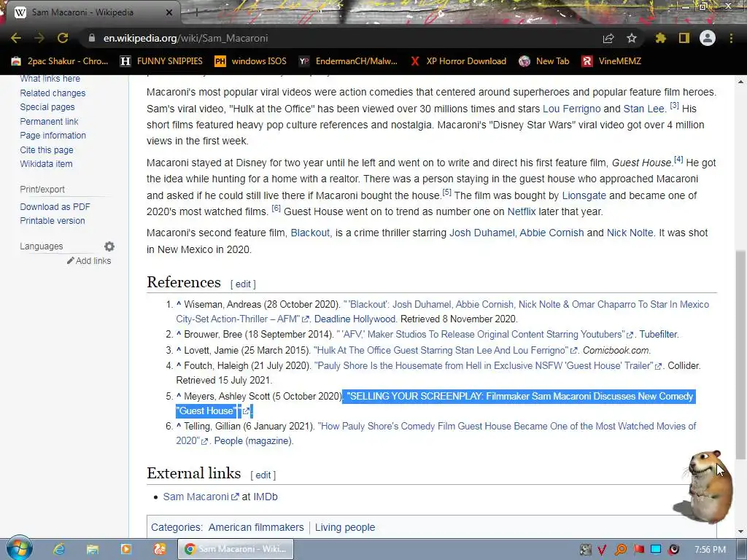Bookmark this page with the star icon
Image resolution: width=747 pixels, height=560 pixels.
(632, 38)
